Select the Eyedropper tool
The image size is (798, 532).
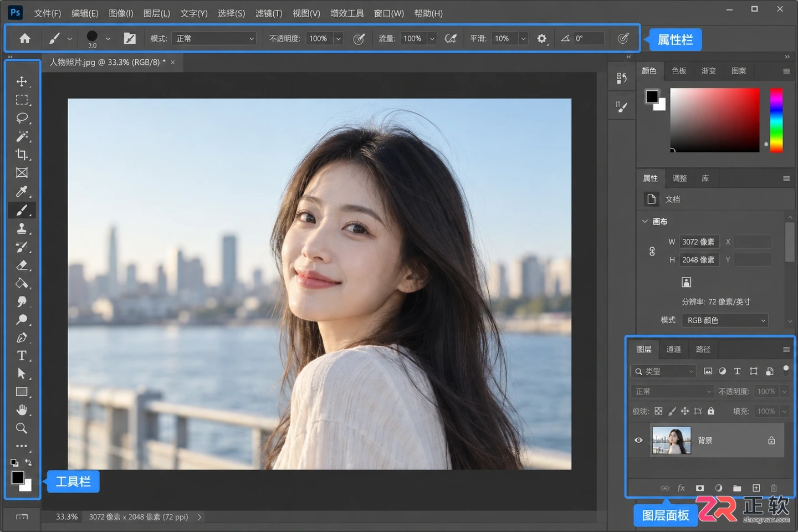click(x=22, y=192)
